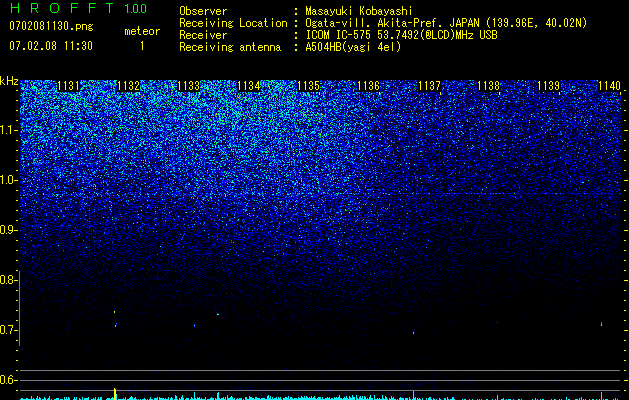629x400 pixels.
Task: Click the A504HB(yagi 4el) antenna text
Action: click(353, 47)
